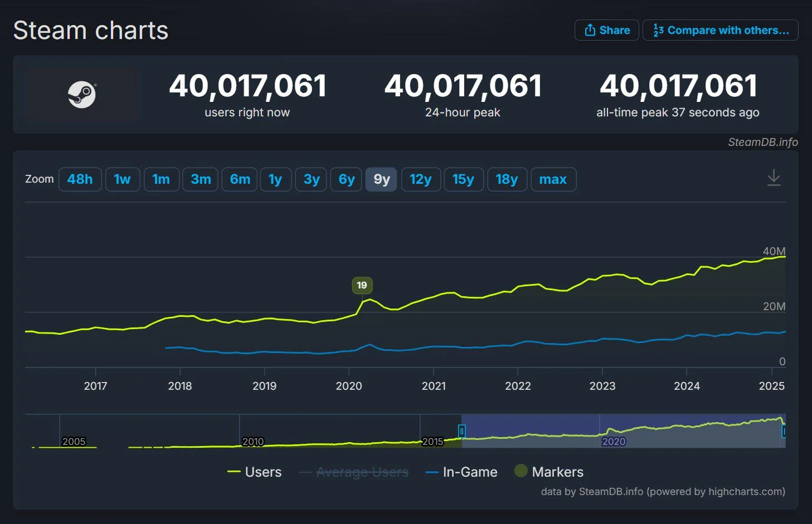Click the chart download icon
This screenshot has width=812, height=524.
[x=774, y=178]
